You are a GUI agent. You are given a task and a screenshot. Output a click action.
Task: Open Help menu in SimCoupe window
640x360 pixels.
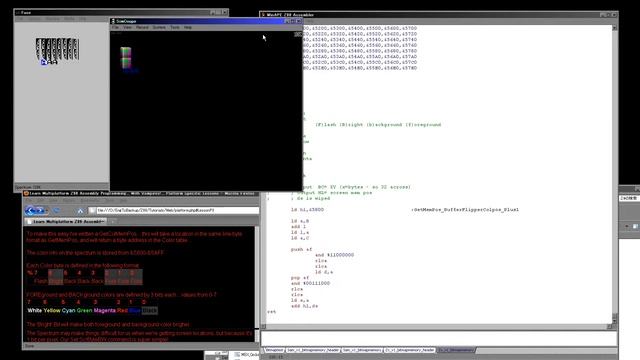tap(188, 27)
